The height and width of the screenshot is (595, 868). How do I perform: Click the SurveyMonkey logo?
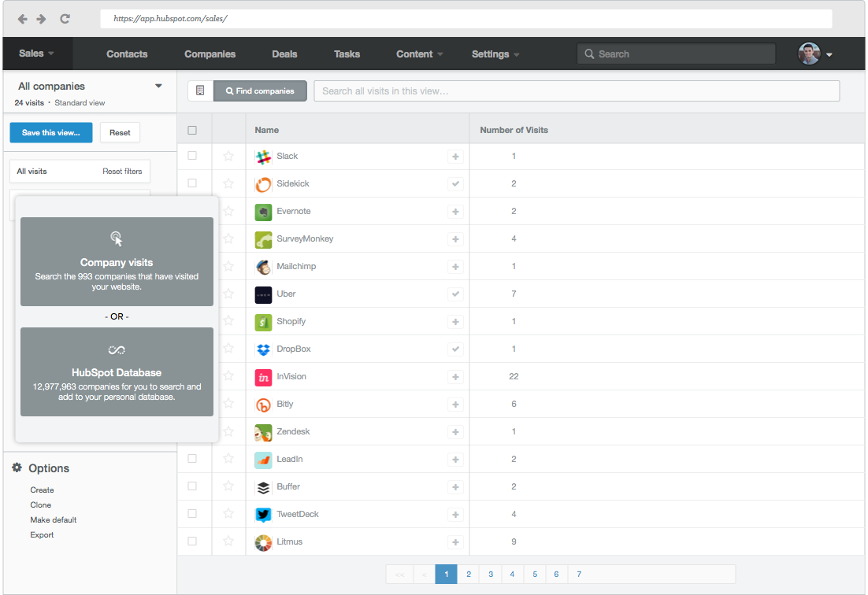(x=263, y=239)
